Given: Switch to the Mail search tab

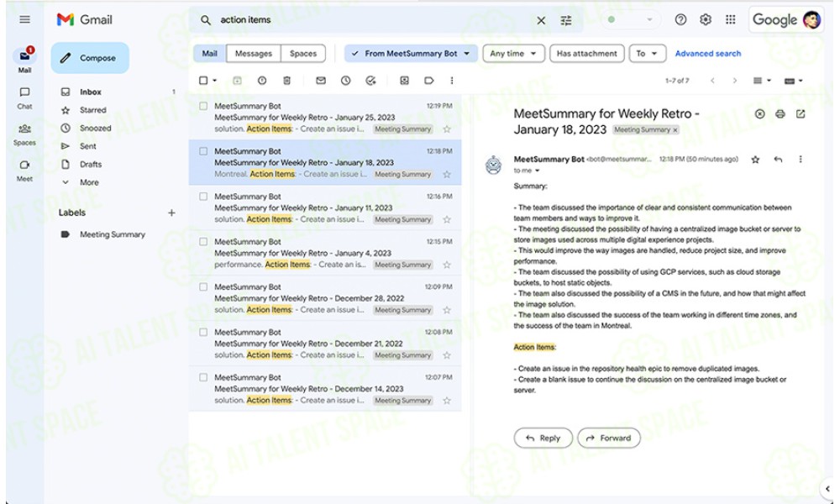Looking at the screenshot, I should 209,54.
